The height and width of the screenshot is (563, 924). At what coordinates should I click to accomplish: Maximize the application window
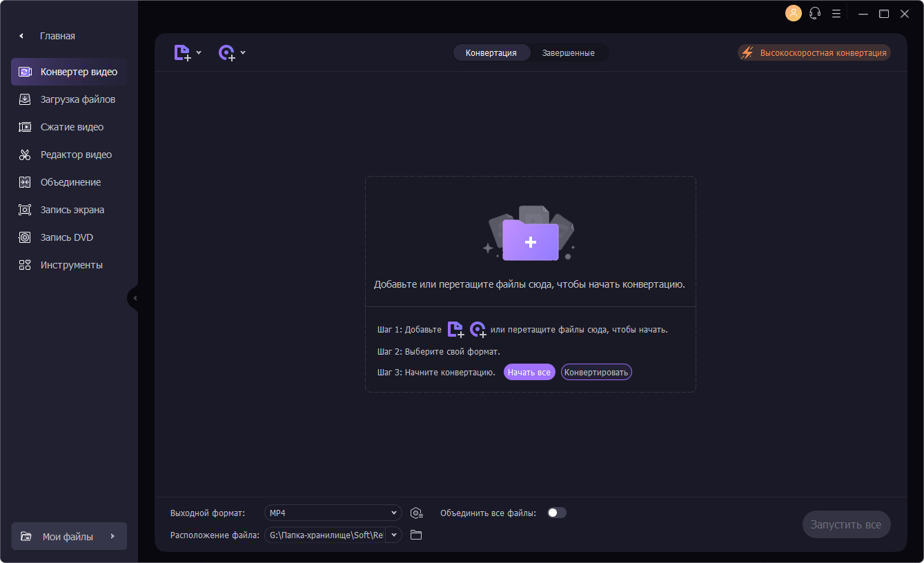click(x=884, y=13)
